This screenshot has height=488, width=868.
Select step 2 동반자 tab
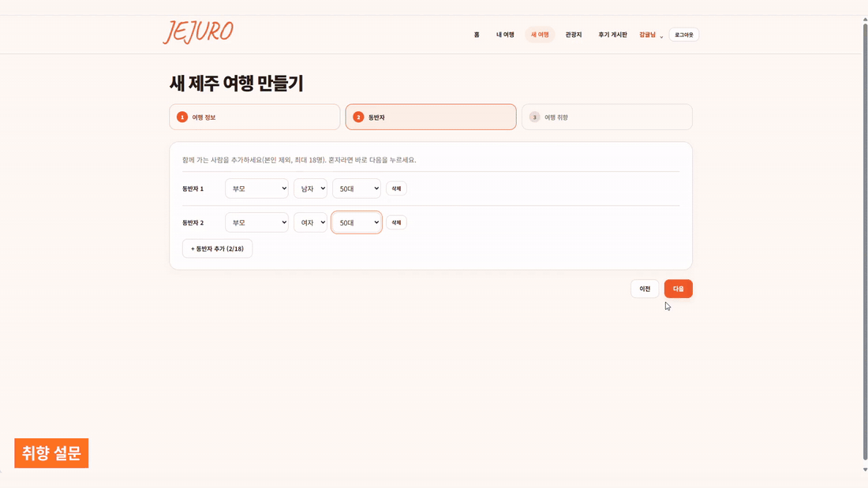pos(431,117)
